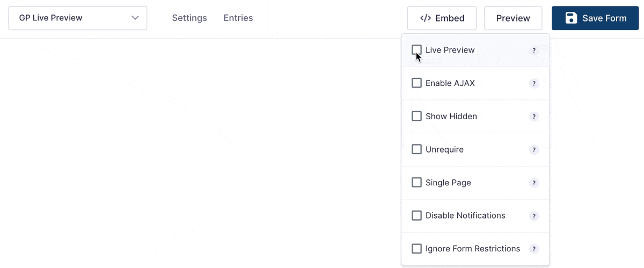Image resolution: width=644 pixels, height=268 pixels.
Task: Check the Single Page checkbox
Action: 416,183
